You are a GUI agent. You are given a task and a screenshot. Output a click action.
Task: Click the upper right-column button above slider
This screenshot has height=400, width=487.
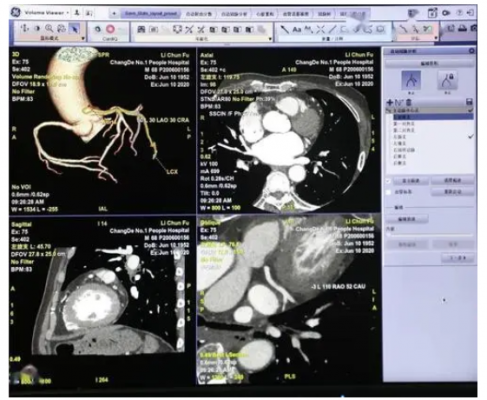452,181
